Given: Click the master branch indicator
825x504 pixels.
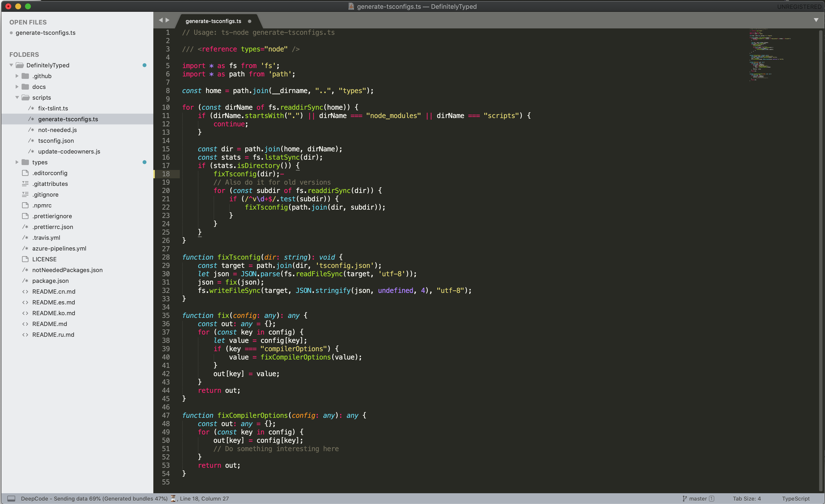Looking at the screenshot, I should pos(698,498).
